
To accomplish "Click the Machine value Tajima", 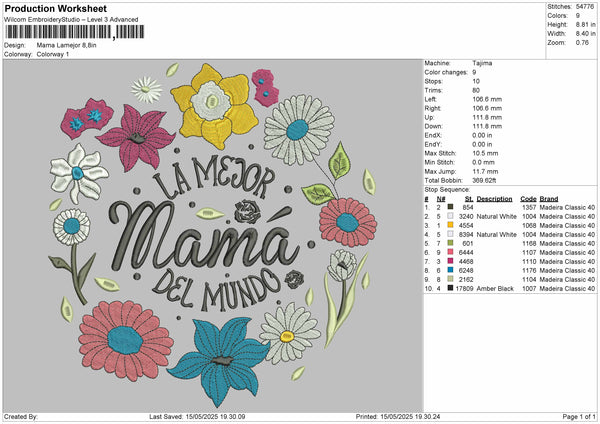I will [x=481, y=65].
